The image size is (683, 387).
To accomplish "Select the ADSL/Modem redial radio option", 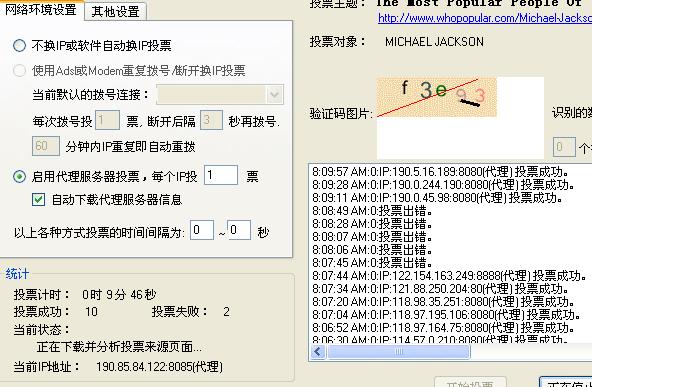I will (x=19, y=70).
